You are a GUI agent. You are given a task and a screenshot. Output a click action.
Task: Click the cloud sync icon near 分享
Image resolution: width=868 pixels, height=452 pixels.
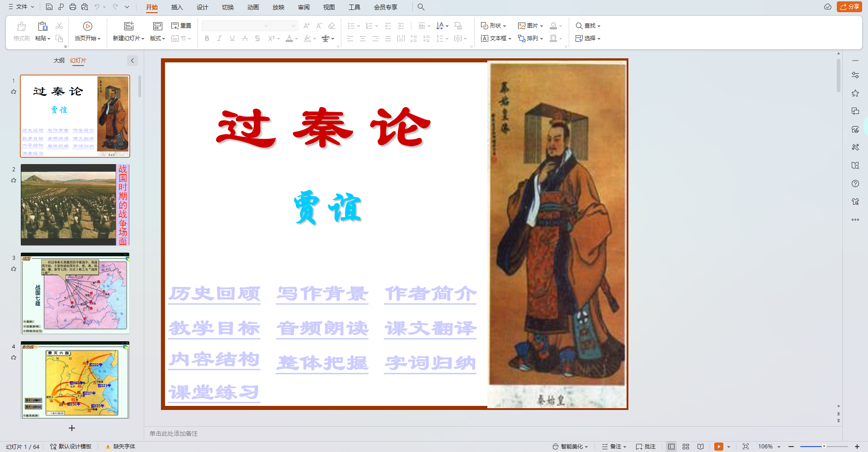click(828, 7)
